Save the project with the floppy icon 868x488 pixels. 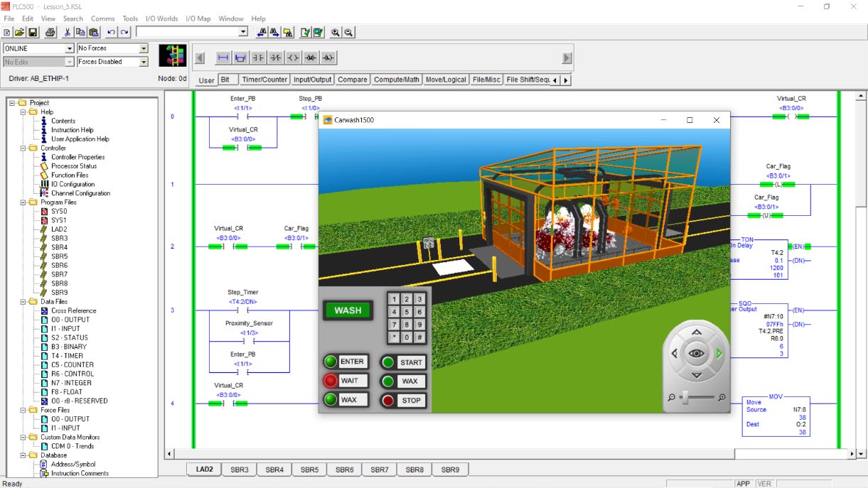tap(33, 32)
